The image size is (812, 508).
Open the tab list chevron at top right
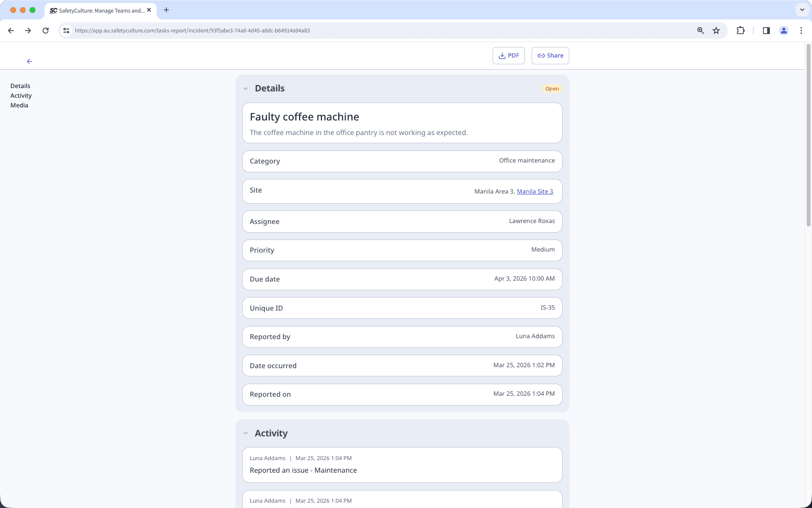click(801, 10)
